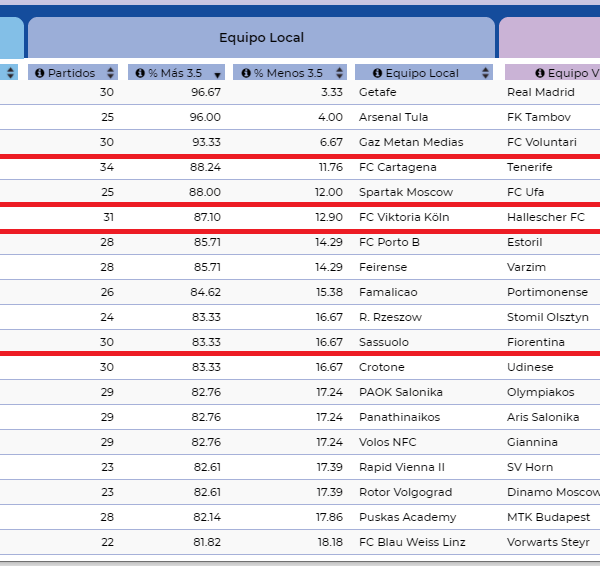
Task: Click the info icon beside % Más 3.5
Action: 140,73
